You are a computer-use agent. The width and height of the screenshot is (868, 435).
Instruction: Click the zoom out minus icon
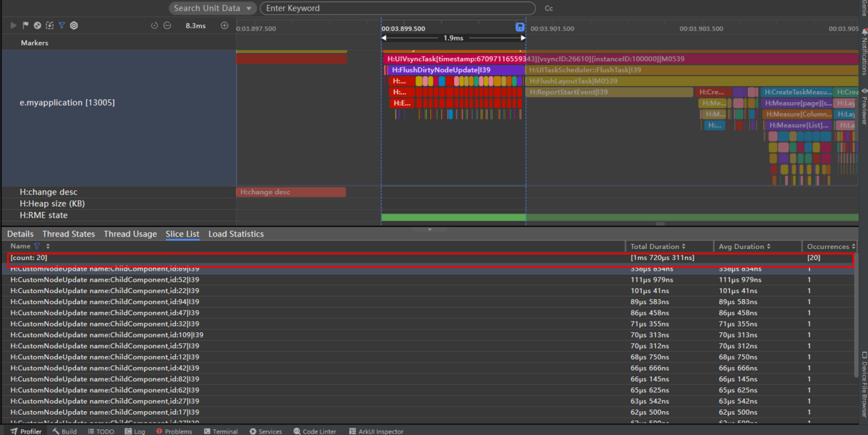[167, 25]
